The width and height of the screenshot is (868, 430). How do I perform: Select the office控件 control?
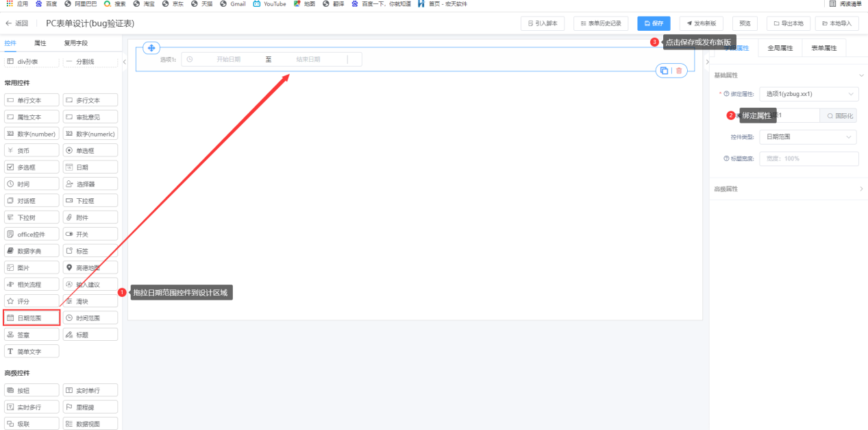point(32,235)
